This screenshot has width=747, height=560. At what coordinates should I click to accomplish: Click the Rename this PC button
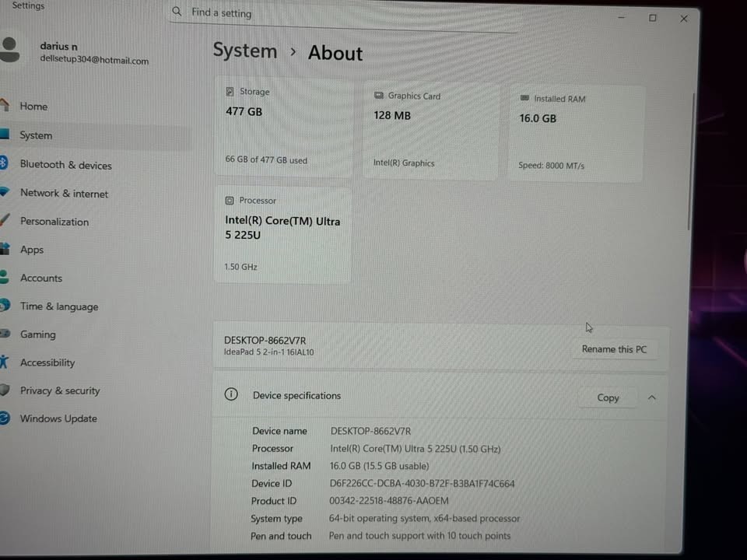[x=614, y=349]
